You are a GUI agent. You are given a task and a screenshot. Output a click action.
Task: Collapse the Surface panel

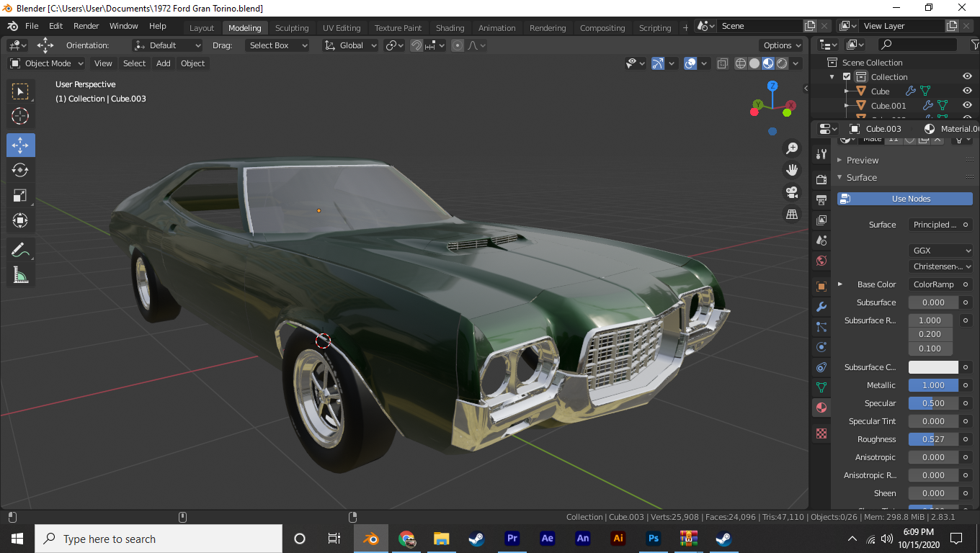point(862,177)
